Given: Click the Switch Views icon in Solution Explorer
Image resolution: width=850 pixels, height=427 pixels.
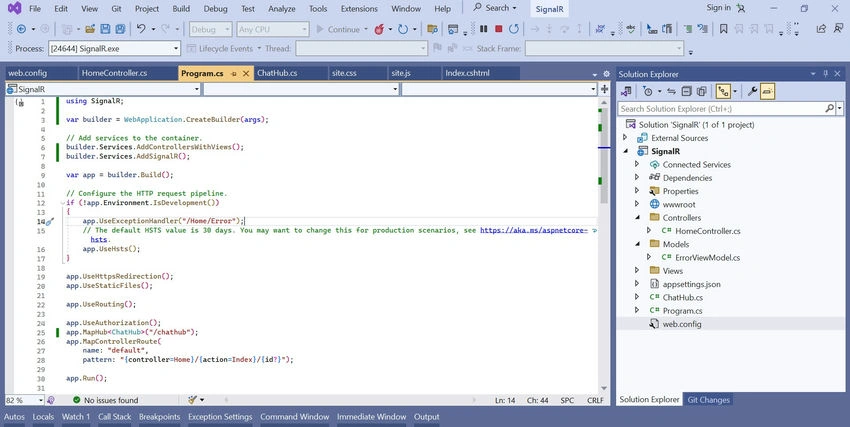Looking at the screenshot, I should 627,92.
